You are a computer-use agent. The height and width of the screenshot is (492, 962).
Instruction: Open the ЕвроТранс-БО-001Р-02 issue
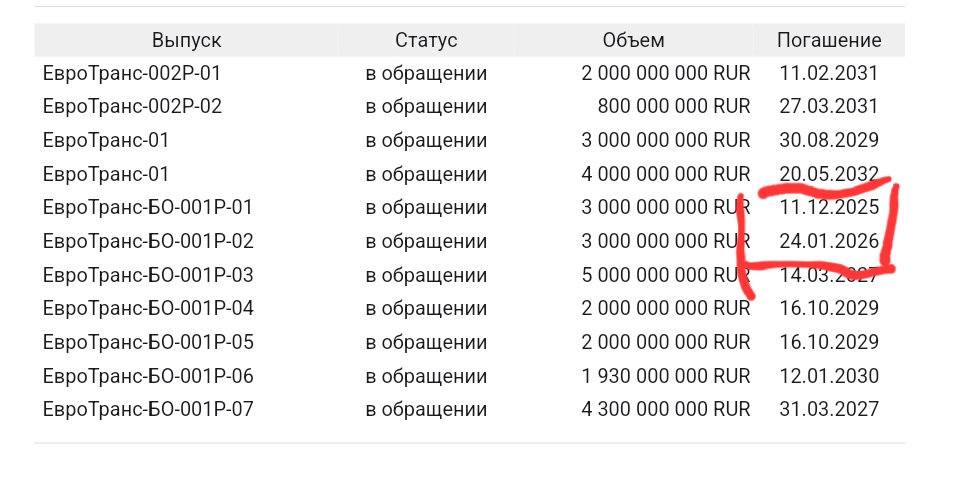[148, 241]
